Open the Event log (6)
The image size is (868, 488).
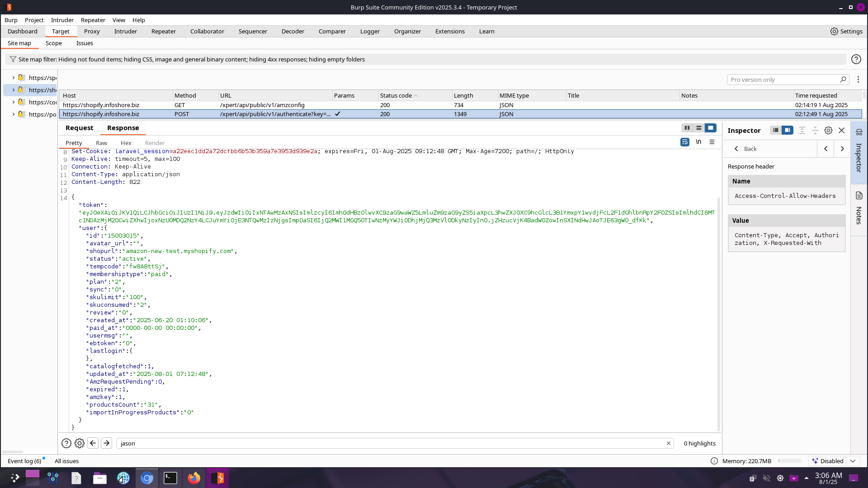24,461
